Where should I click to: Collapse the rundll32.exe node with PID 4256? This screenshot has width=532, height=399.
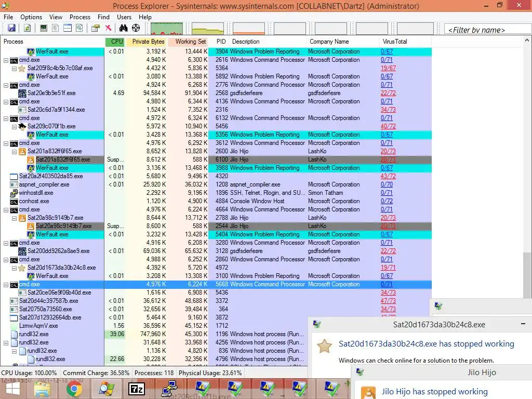click(x=6, y=343)
